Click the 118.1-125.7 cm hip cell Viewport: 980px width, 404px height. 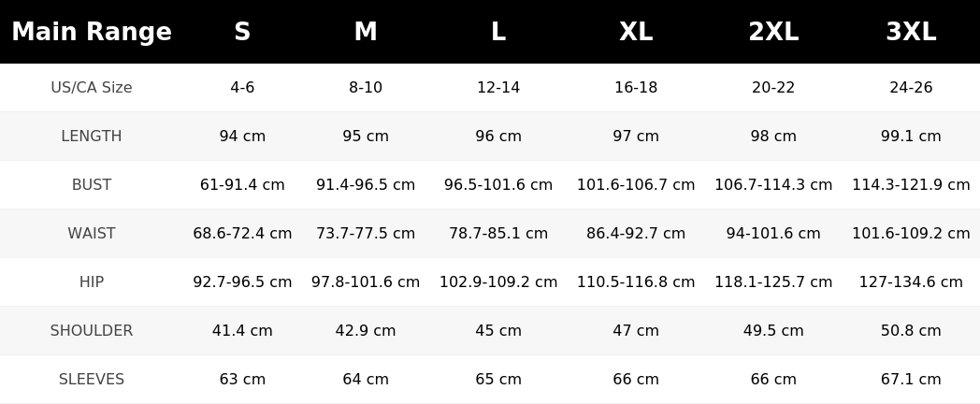tap(773, 282)
